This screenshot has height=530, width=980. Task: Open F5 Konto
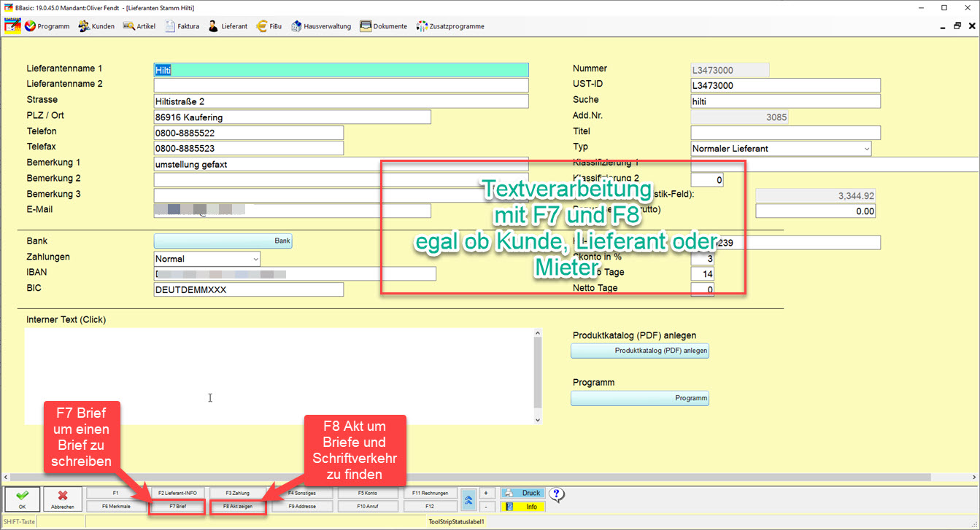(368, 494)
